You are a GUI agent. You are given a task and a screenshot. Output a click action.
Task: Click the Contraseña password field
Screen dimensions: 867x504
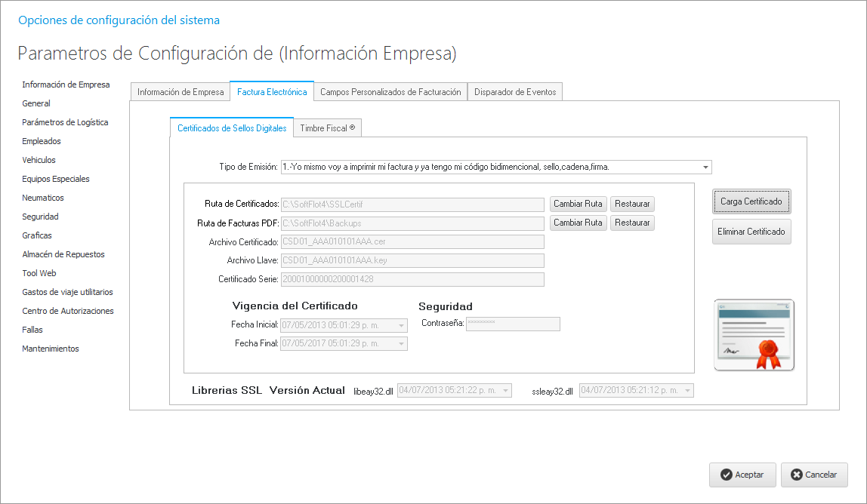(513, 324)
